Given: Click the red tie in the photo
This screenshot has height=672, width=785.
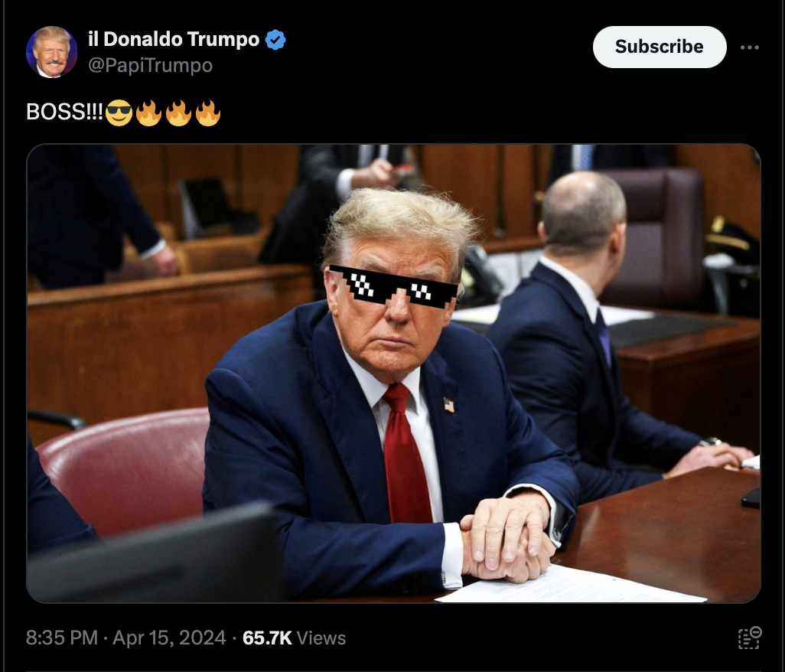Looking at the screenshot, I should [407, 453].
